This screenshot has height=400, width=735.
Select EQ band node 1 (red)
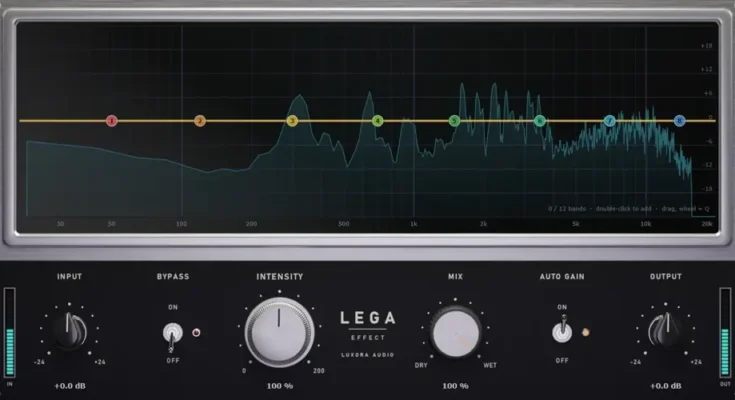coord(112,121)
